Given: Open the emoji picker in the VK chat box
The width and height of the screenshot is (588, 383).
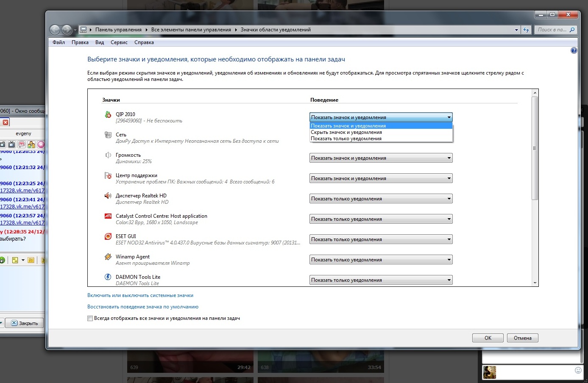Looking at the screenshot, I should click(578, 370).
